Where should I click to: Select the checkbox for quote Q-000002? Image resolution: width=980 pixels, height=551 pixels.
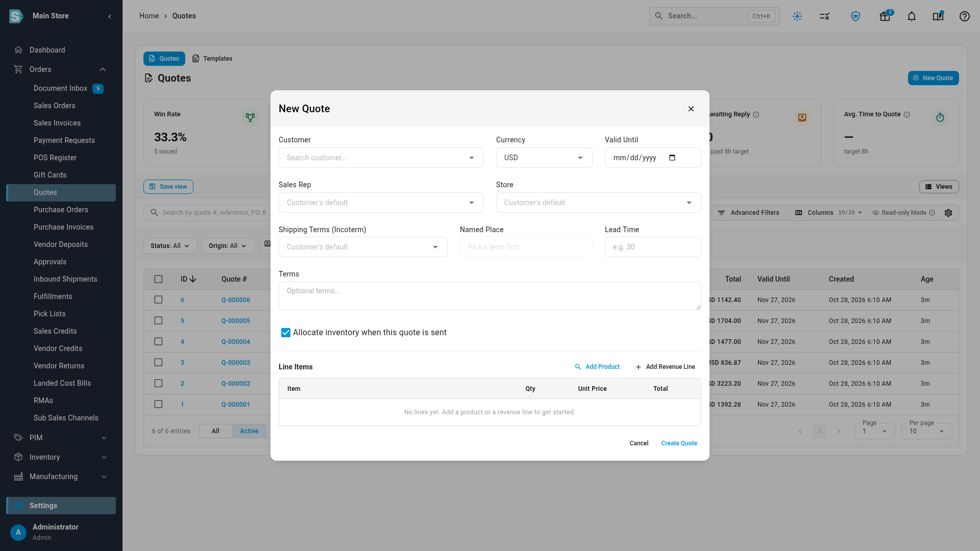[x=158, y=384]
